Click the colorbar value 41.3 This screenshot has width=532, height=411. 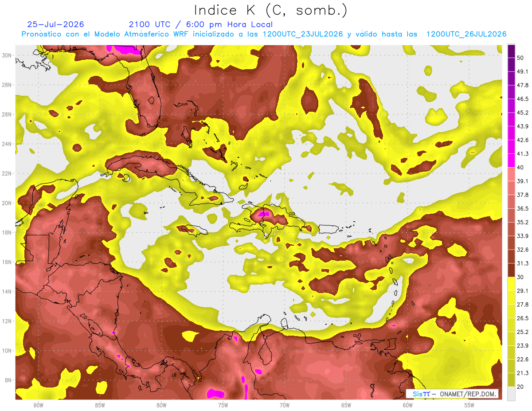tap(523, 154)
